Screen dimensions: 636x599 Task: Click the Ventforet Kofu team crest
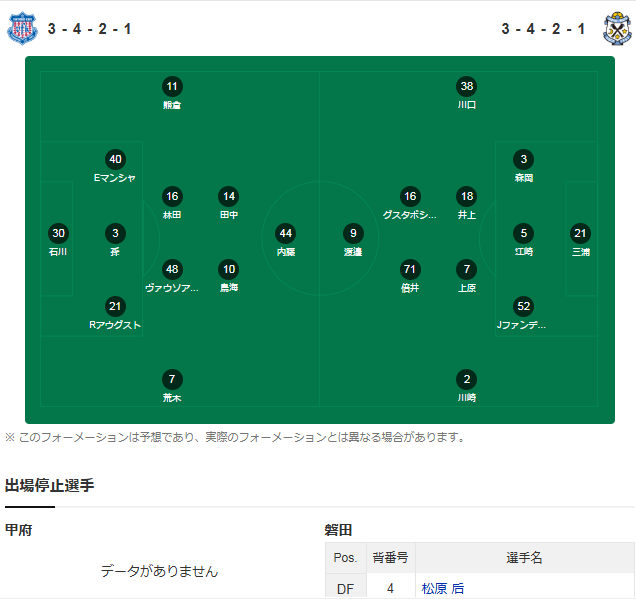[x=21, y=28]
